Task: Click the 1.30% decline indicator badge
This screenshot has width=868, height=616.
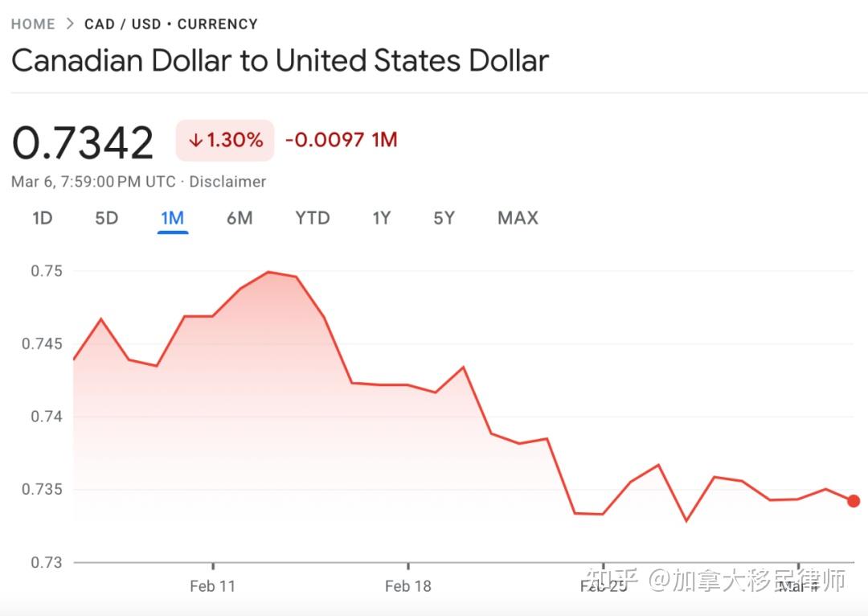Action: pos(225,139)
